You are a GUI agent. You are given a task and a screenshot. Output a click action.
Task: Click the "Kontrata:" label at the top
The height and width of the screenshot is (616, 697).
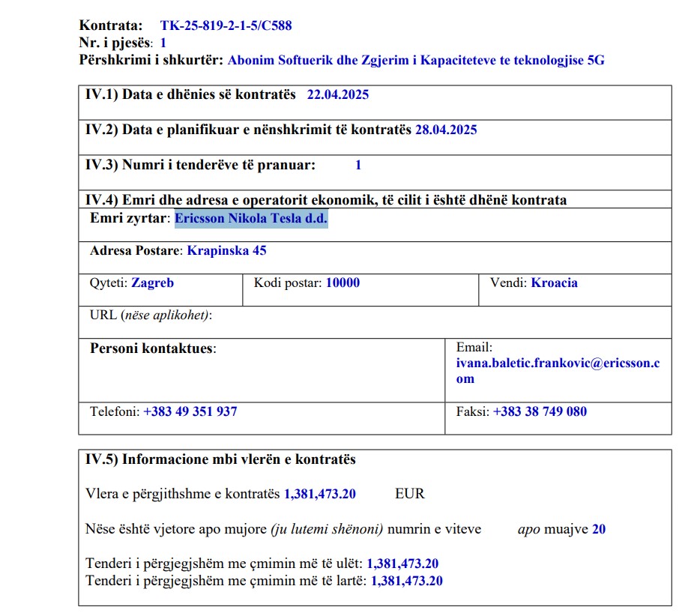(111, 25)
